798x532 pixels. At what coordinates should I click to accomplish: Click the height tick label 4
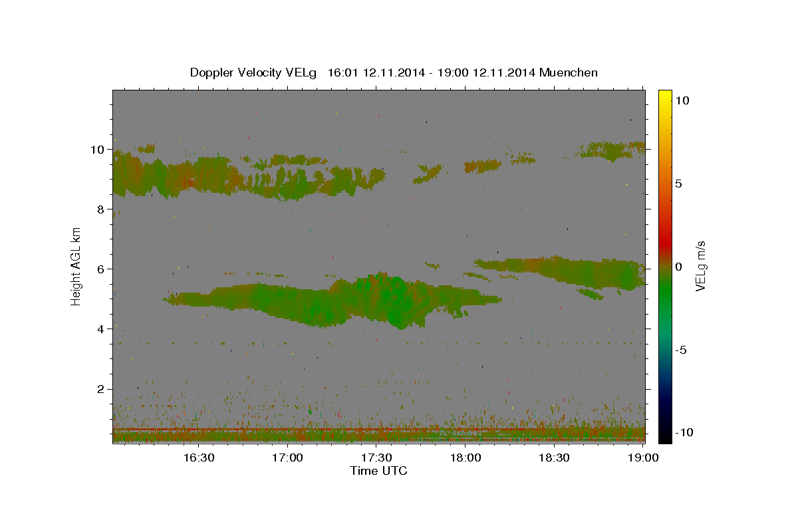pos(101,329)
